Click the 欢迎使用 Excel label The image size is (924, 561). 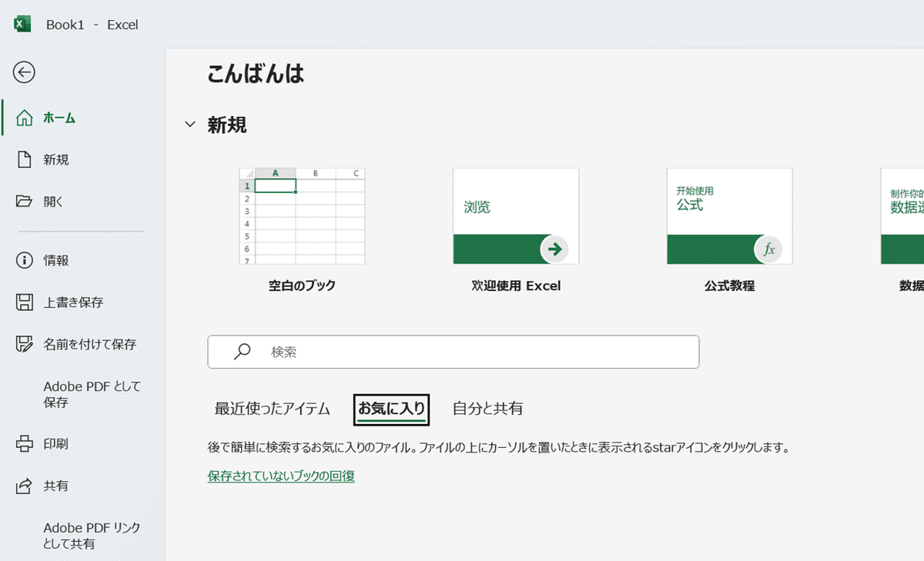[x=516, y=286]
